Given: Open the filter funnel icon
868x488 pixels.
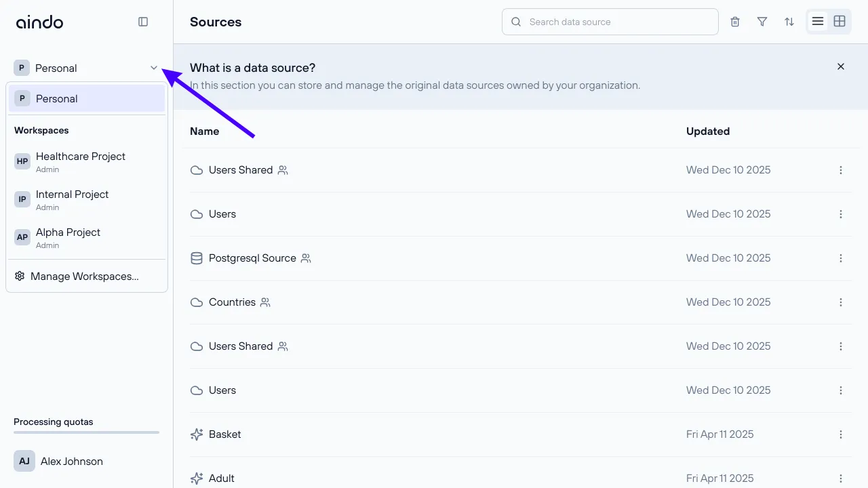Looking at the screenshot, I should [762, 22].
